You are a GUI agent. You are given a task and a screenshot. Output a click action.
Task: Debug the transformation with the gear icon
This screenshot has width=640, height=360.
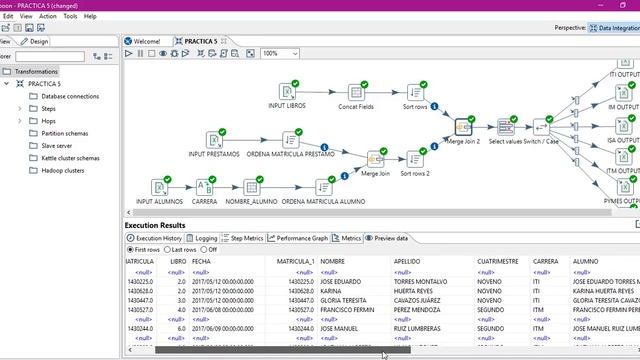[x=174, y=53]
